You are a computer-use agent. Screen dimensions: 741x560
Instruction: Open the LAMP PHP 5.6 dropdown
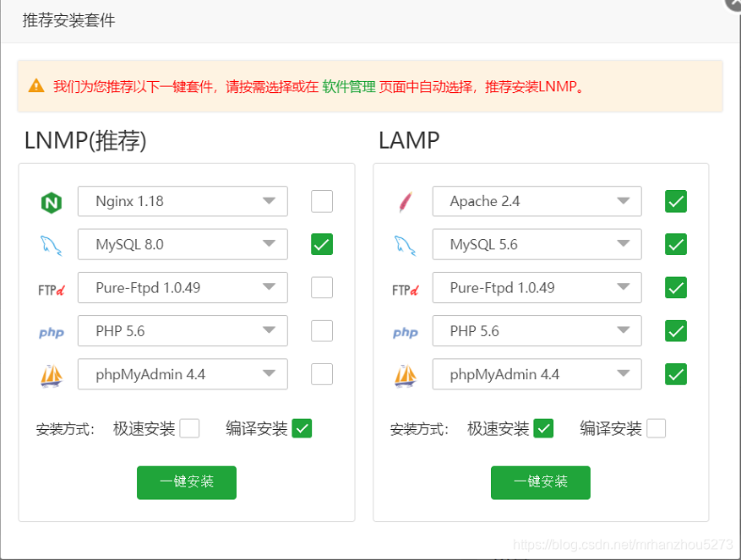537,331
